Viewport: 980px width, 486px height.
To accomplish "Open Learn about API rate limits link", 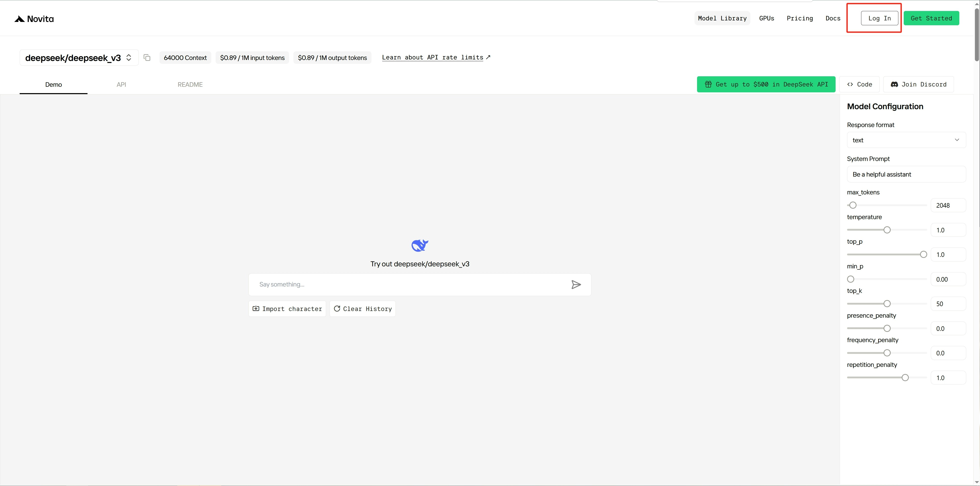I will (436, 57).
